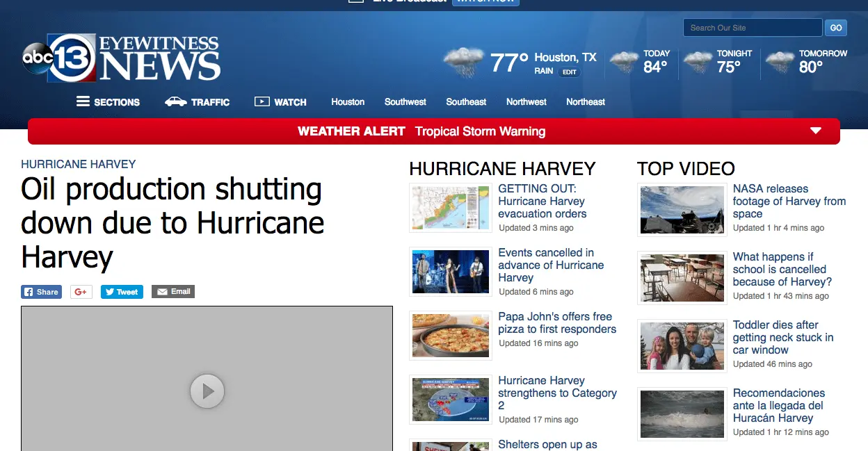Open Papa John's free pizza story
Screen dimensions: 868x451
(x=556, y=323)
